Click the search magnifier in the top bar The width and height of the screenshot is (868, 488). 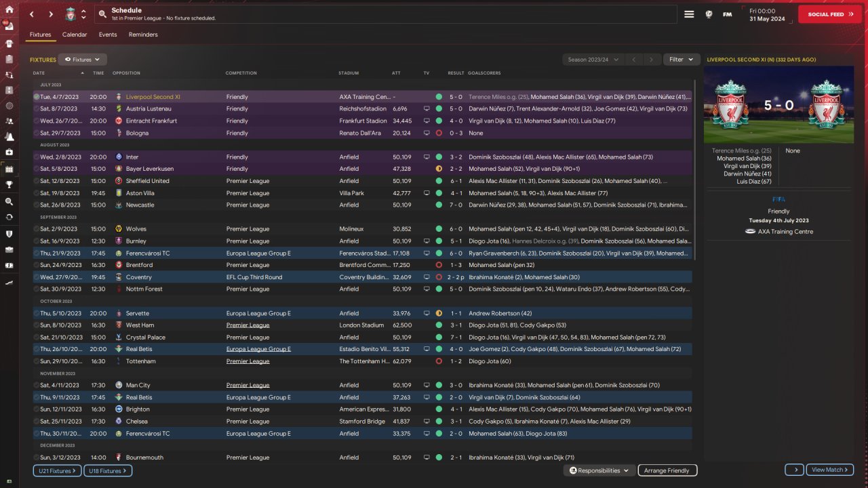click(x=102, y=14)
